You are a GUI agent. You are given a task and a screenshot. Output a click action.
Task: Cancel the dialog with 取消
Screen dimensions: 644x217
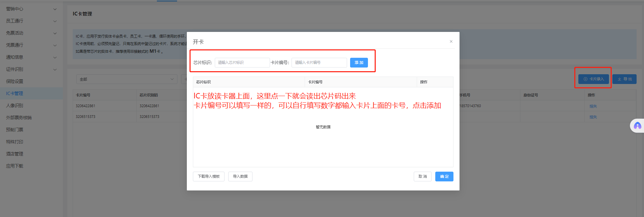422,177
